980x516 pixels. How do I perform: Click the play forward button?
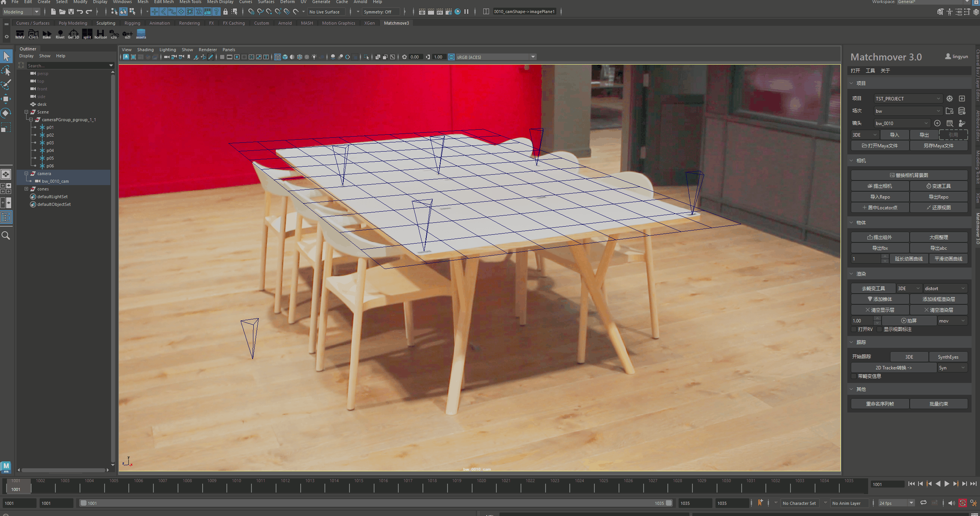pyautogui.click(x=947, y=484)
